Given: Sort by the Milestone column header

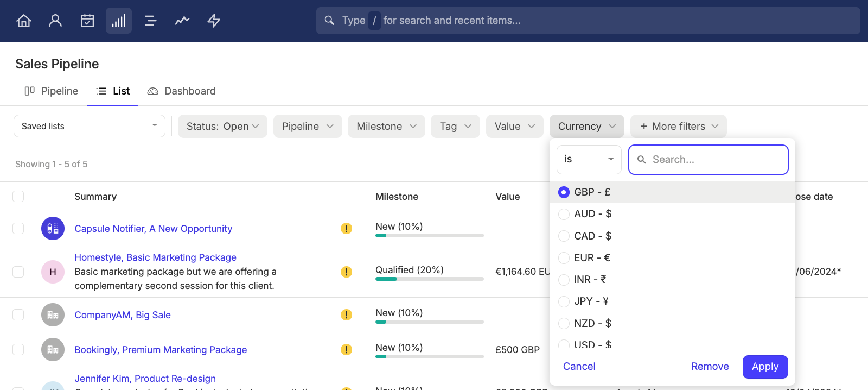Looking at the screenshot, I should tap(397, 197).
